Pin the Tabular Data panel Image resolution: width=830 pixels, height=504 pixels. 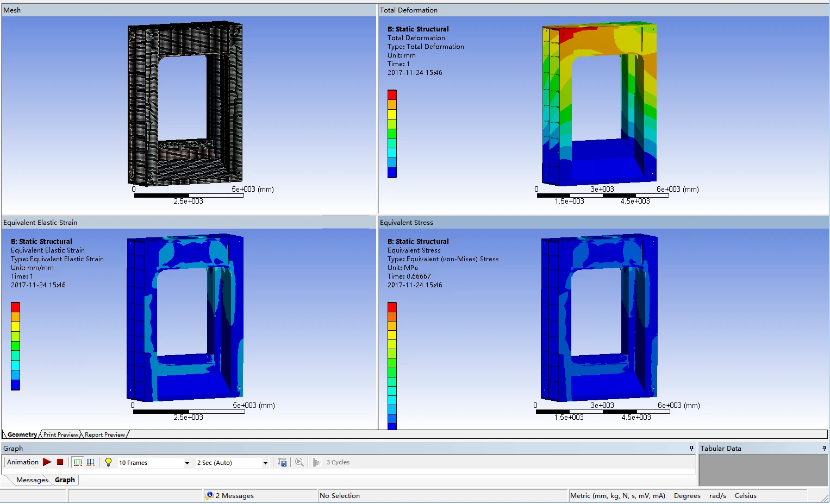(x=824, y=448)
